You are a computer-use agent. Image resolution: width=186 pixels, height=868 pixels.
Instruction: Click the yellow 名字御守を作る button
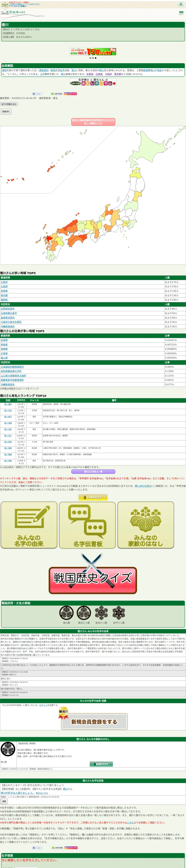click(93, 497)
